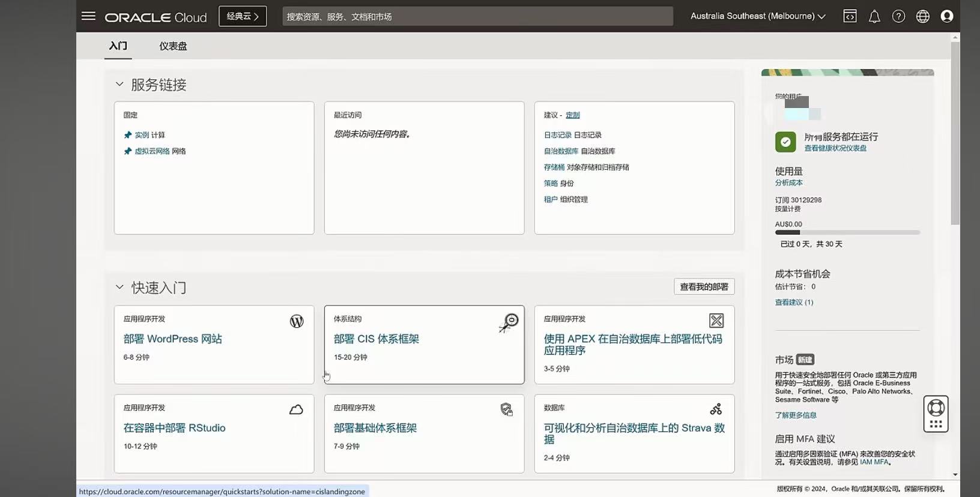The width and height of the screenshot is (980, 497).
Task: Click the 订阅 30129298 text
Action: coord(798,200)
